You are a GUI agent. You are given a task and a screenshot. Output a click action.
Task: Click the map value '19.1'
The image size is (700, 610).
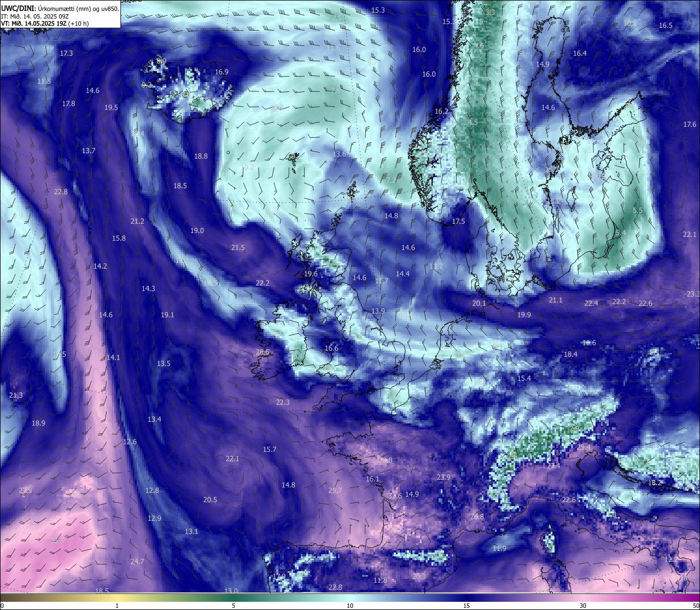click(167, 315)
